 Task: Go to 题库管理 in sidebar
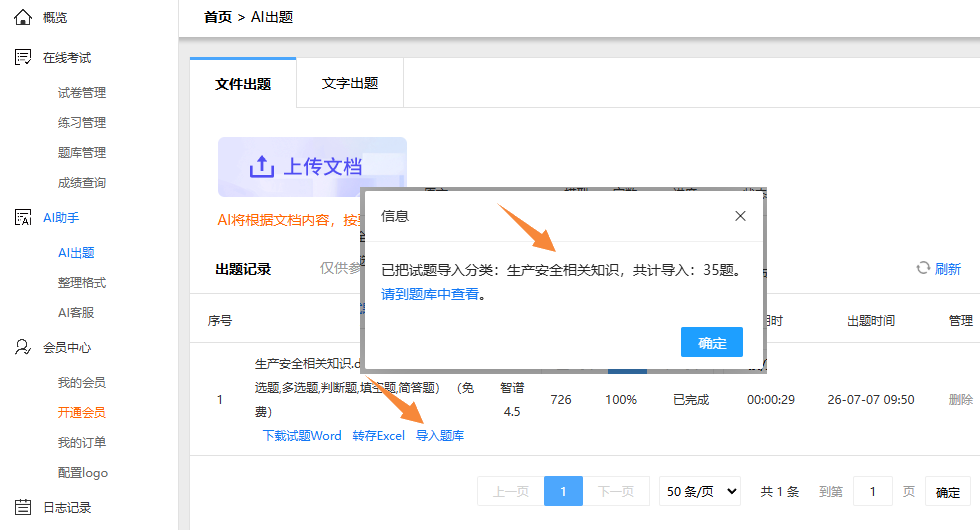point(82,152)
